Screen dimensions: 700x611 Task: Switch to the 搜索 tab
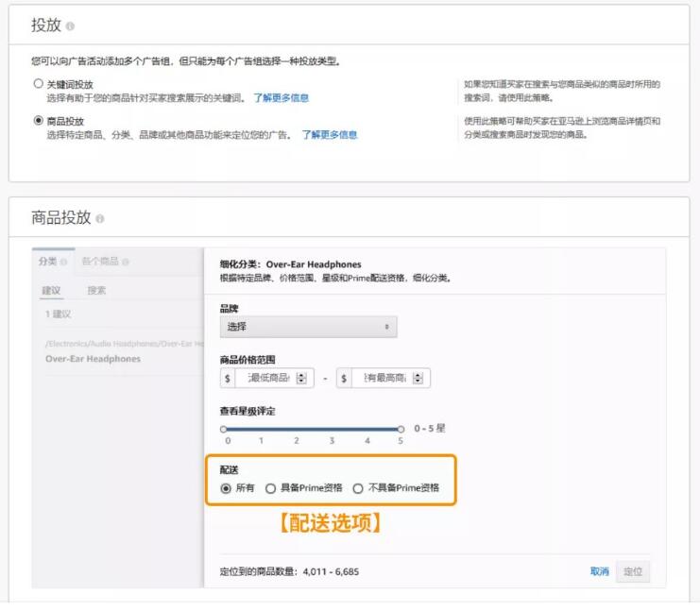click(96, 290)
